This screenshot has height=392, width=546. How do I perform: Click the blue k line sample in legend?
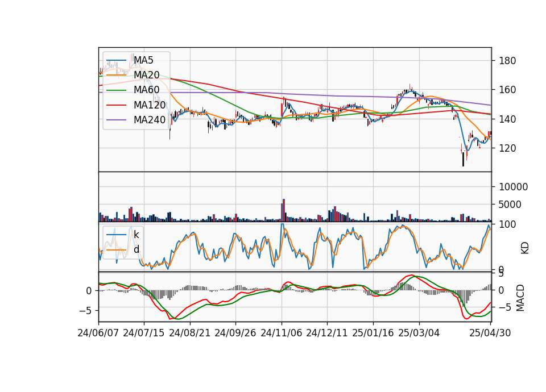(116, 235)
